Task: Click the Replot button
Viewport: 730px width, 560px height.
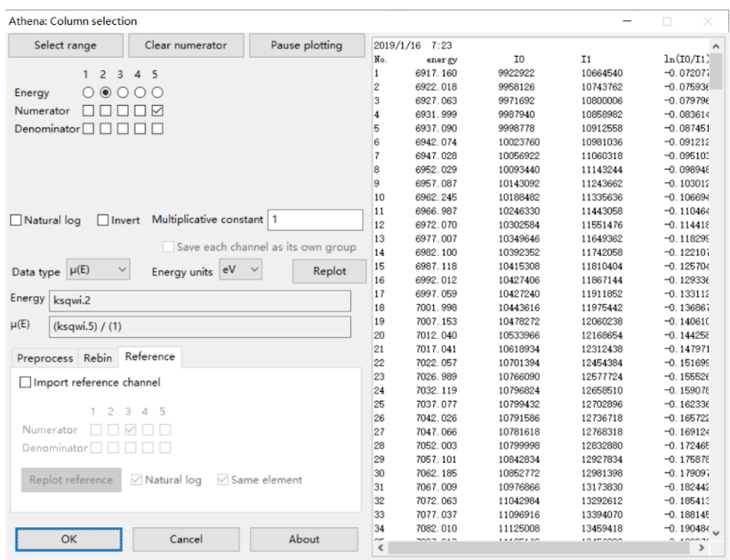Action: pyautogui.click(x=329, y=271)
